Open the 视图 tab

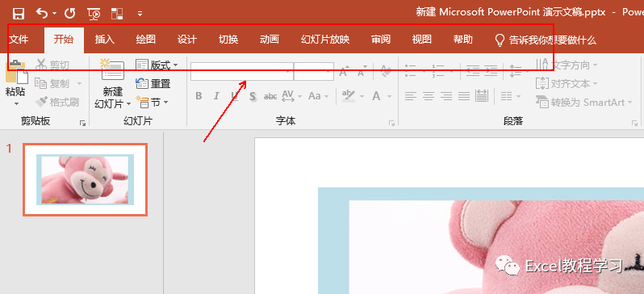tap(422, 40)
